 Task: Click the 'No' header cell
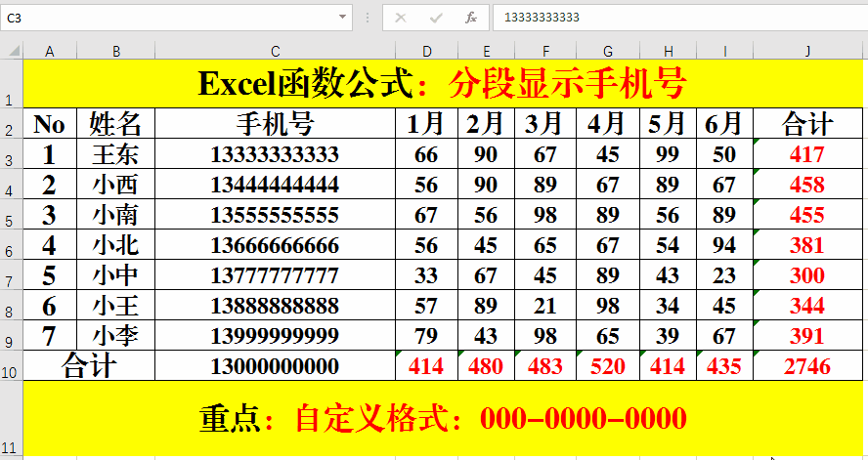click(50, 123)
